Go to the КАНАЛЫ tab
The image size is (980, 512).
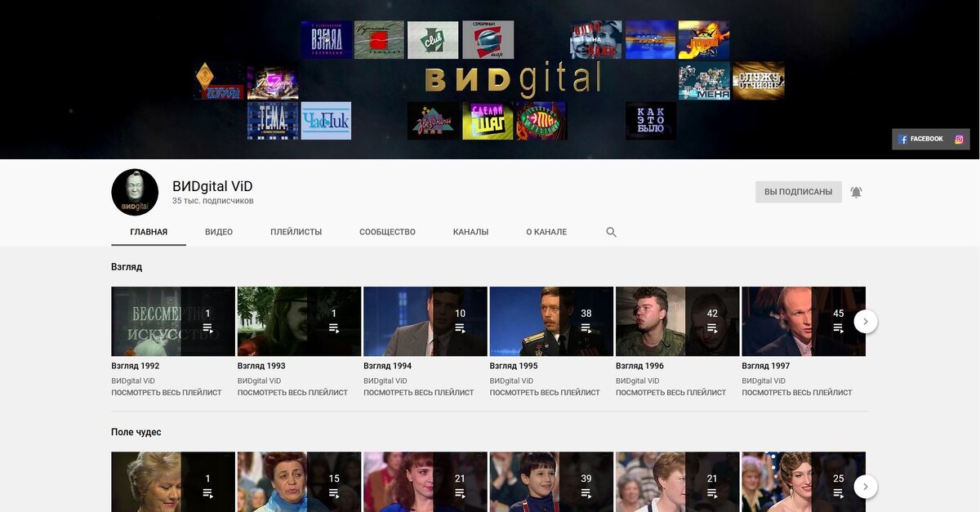coord(470,232)
